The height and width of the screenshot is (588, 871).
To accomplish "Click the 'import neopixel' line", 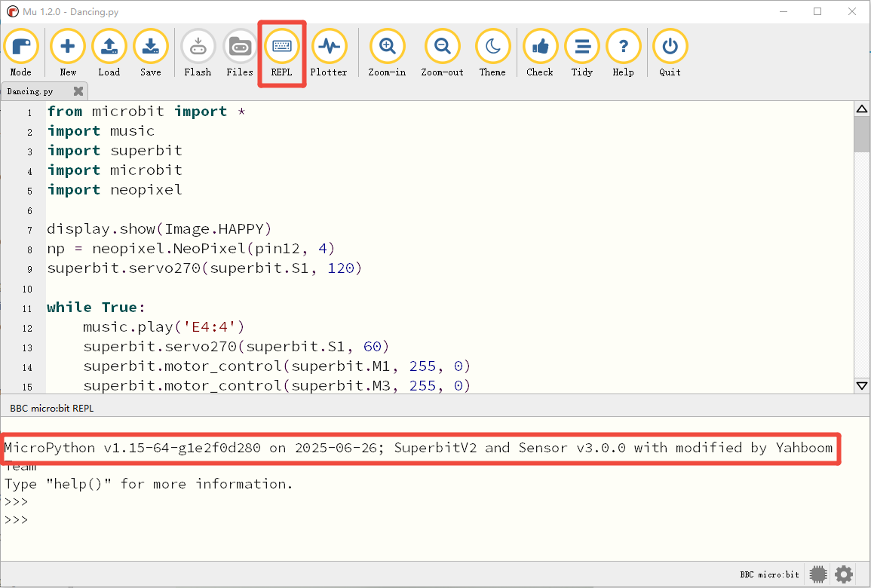I will click(x=115, y=190).
